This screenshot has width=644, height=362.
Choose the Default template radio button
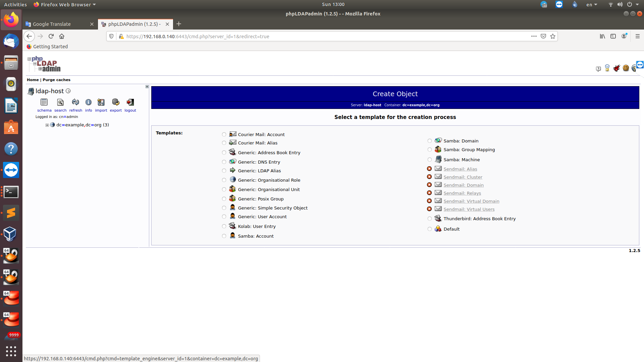[x=430, y=229]
